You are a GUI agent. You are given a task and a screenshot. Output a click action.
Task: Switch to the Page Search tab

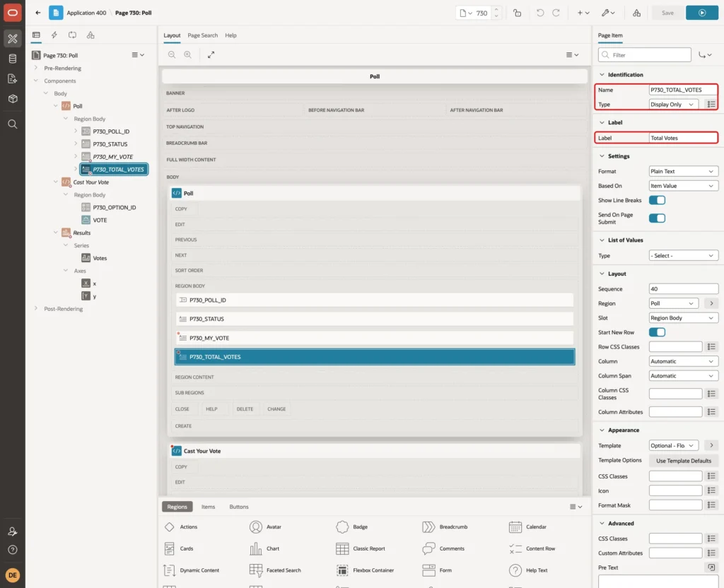click(202, 35)
